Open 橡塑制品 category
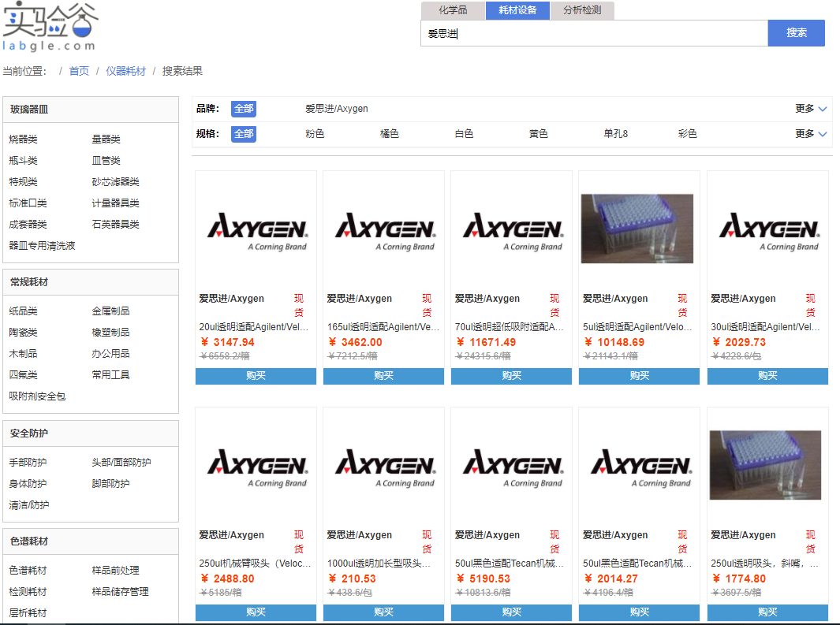 point(111,333)
